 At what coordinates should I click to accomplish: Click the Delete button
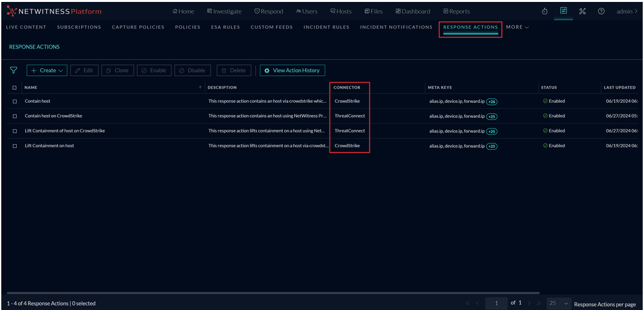click(234, 70)
